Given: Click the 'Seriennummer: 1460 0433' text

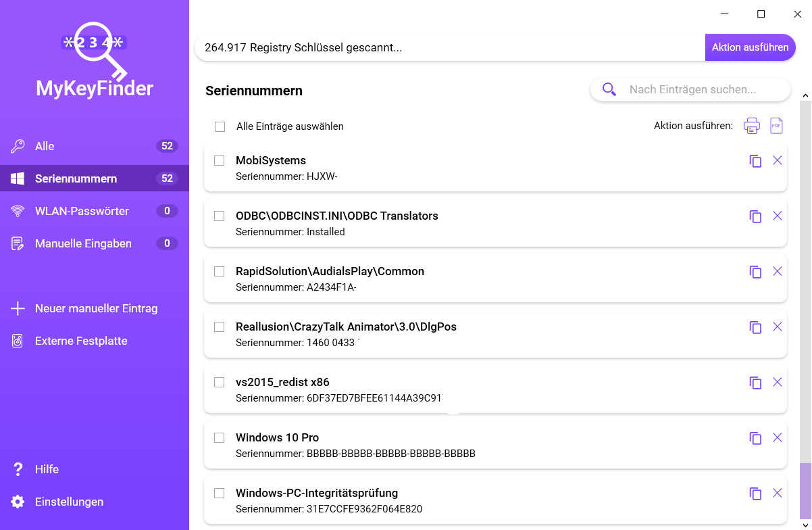Looking at the screenshot, I should [x=295, y=343].
